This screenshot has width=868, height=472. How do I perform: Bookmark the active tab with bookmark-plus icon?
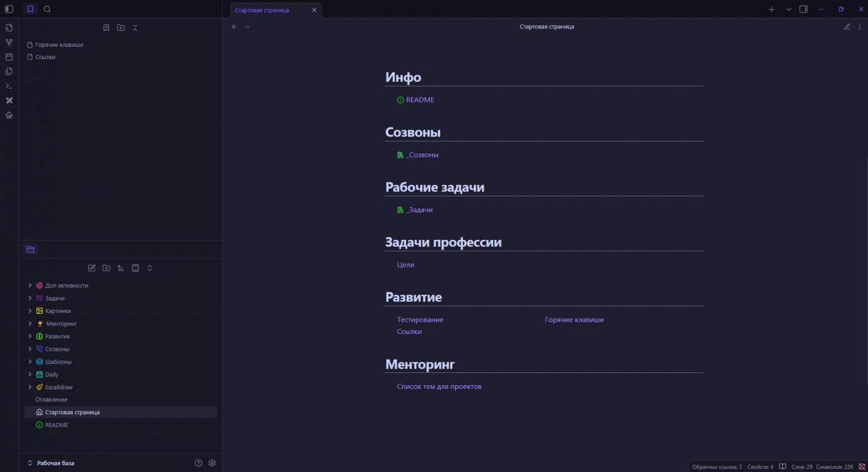point(106,28)
